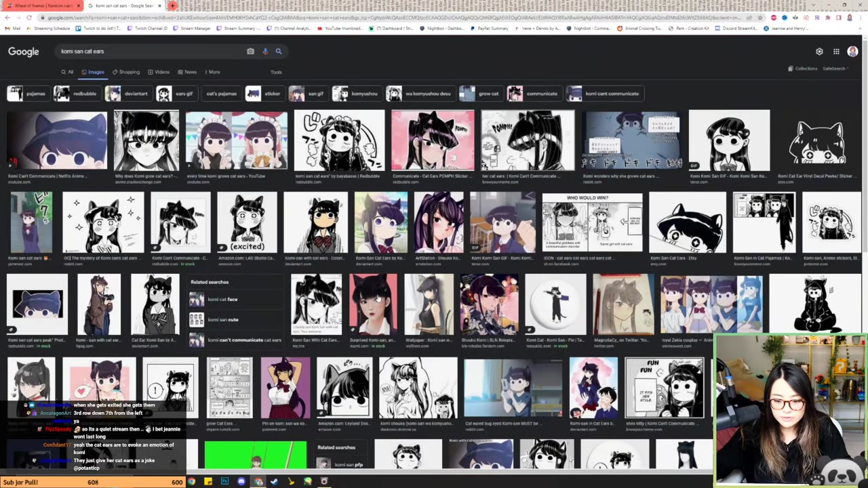Open the bright green screen thumbnail
This screenshot has height=488, width=868.
pos(255,455)
